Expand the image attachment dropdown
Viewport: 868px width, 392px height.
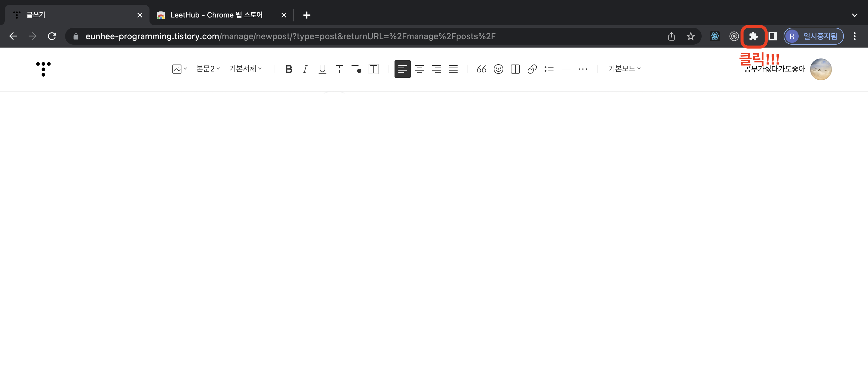179,69
